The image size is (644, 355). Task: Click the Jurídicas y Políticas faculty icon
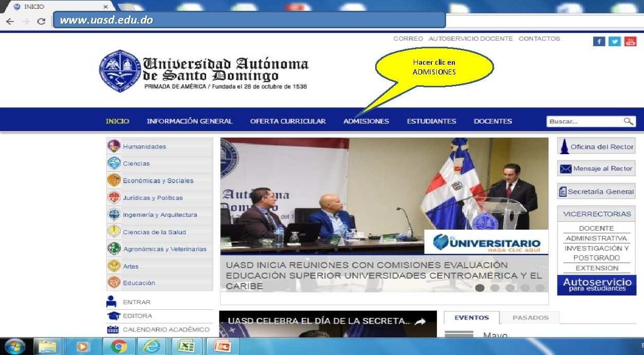[114, 198]
